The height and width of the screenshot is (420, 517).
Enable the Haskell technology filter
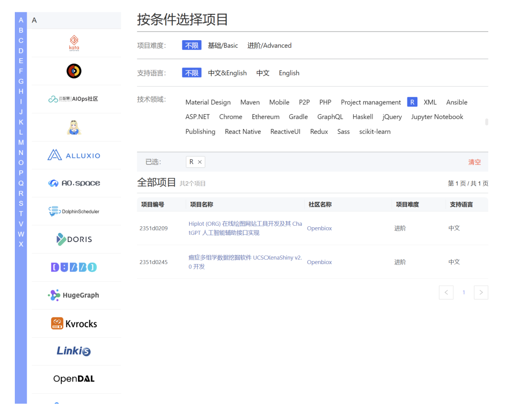click(362, 117)
